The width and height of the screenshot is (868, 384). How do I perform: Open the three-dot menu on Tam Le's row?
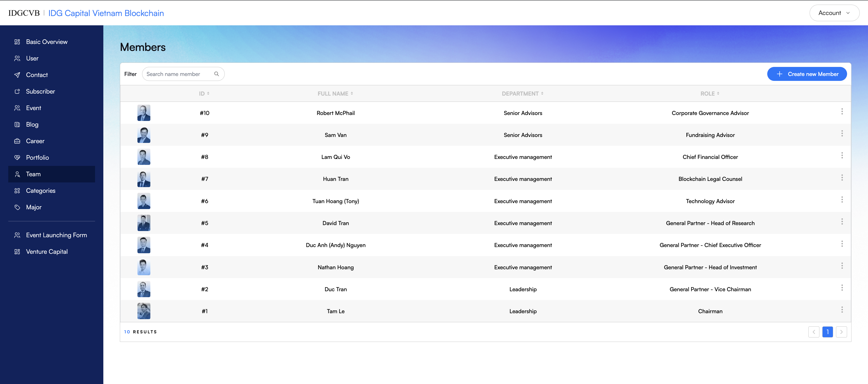point(842,310)
